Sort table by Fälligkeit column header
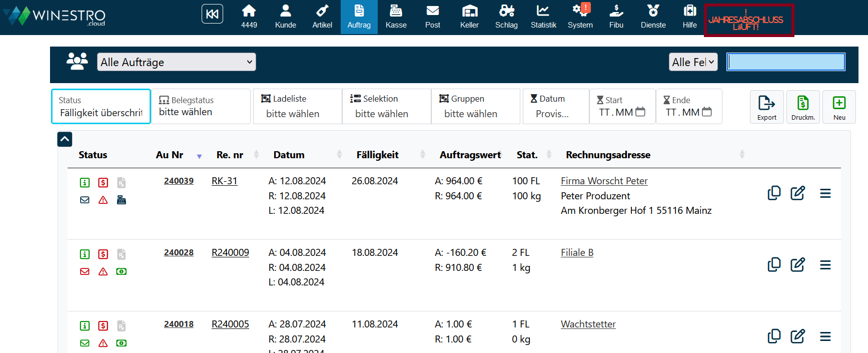Viewport: 868px width, 353px height. point(377,155)
